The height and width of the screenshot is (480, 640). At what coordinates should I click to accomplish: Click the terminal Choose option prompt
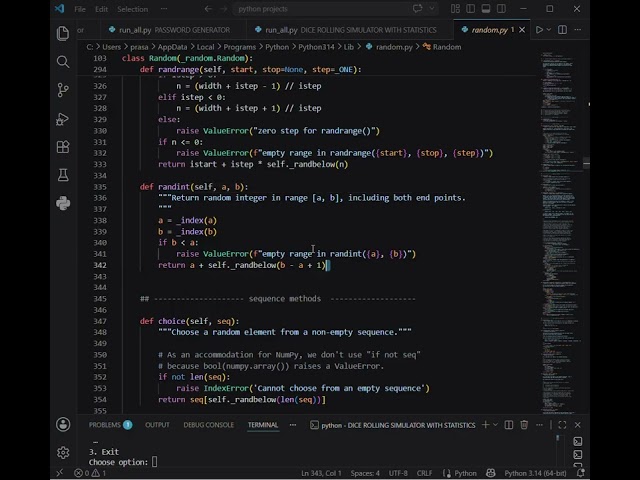122,462
